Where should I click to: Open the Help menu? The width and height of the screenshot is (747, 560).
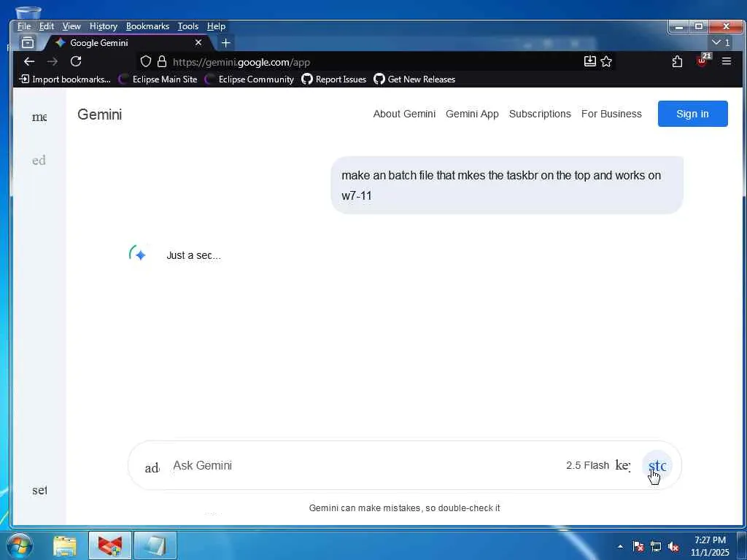coord(216,26)
